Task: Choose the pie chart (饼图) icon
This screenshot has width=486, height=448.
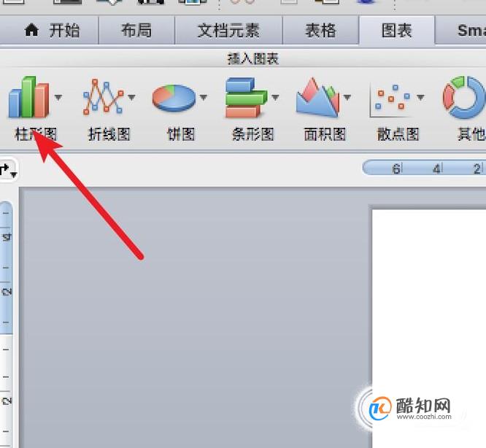Action: (x=174, y=98)
